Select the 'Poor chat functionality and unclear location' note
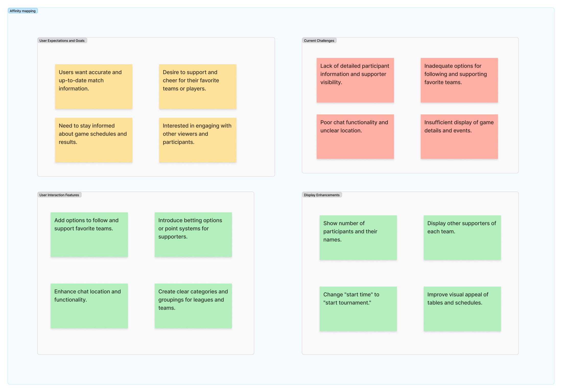Screen dimensions: 562x392 coord(355,137)
